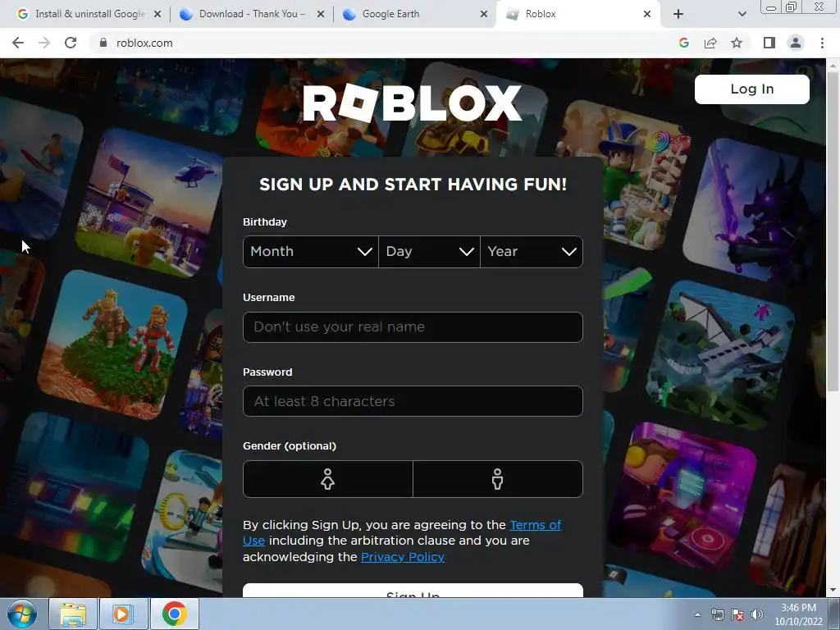
Task: Click the Roblox logo
Action: click(412, 103)
